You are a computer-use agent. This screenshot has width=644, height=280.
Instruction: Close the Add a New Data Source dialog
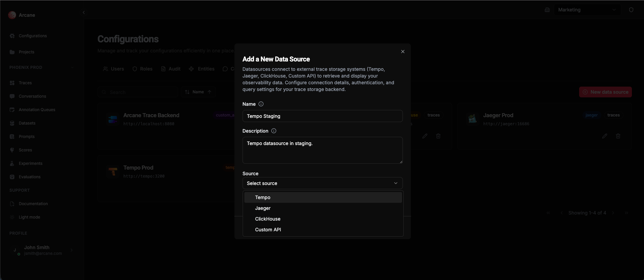click(x=403, y=52)
